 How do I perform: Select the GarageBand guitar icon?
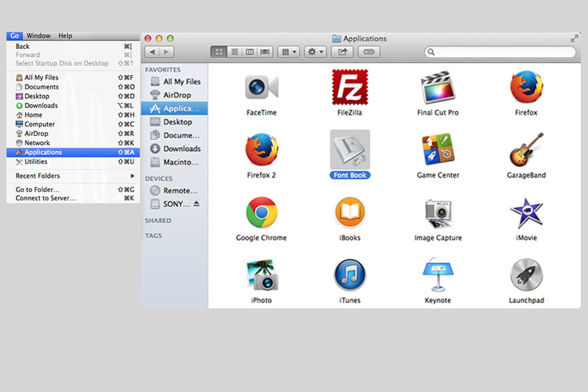pos(527,150)
